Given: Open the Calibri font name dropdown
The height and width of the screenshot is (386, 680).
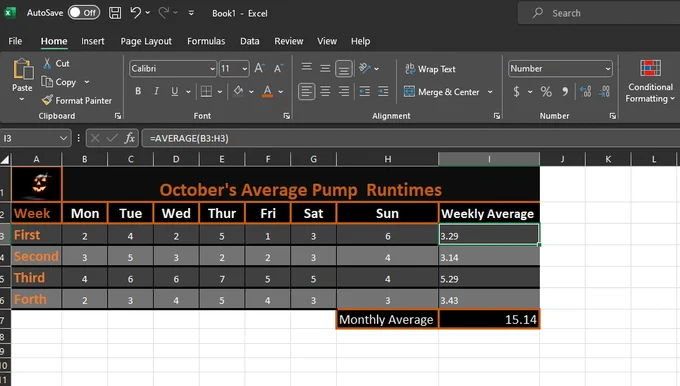Looking at the screenshot, I should 212,69.
